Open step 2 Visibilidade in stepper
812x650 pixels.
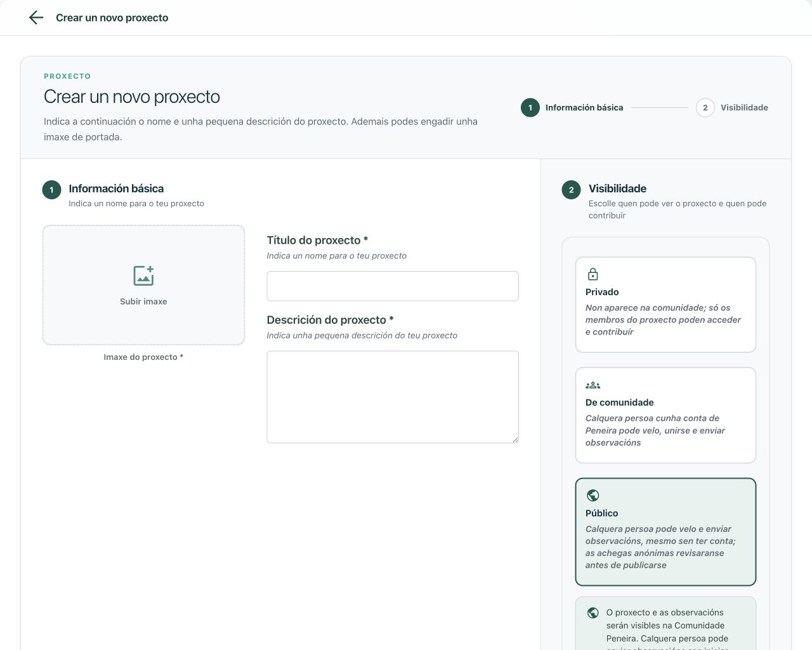point(732,108)
